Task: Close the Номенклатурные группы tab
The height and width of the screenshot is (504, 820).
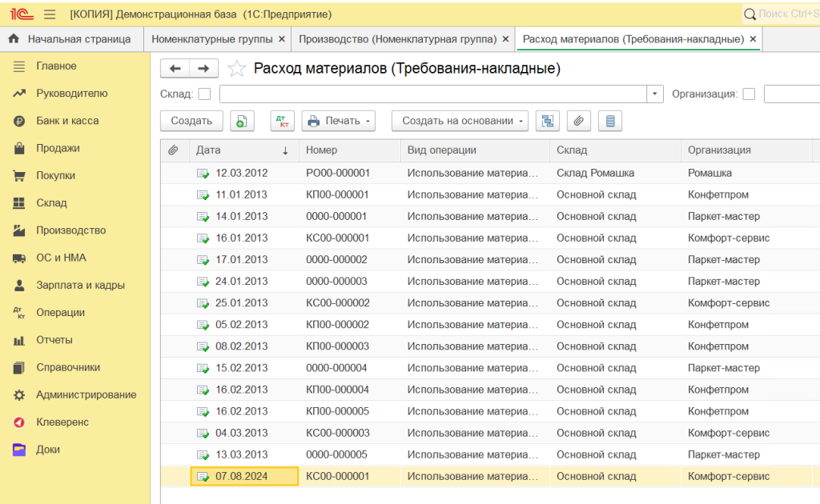Action: coord(281,39)
